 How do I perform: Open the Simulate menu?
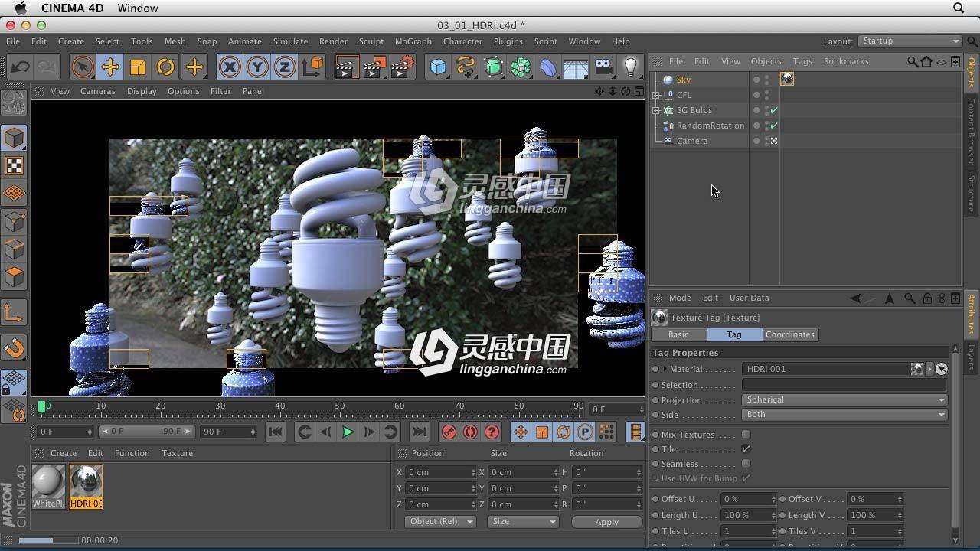point(290,41)
